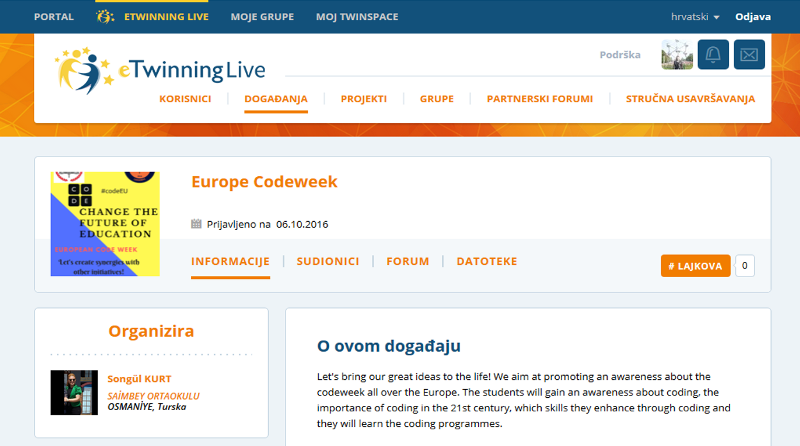Click the calendar icon beside Prijavljeno

[x=196, y=224]
